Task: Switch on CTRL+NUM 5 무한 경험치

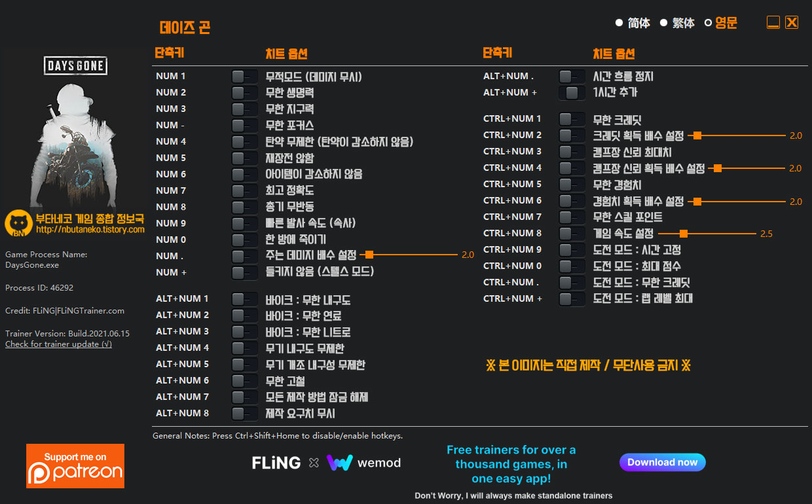Action: click(572, 185)
